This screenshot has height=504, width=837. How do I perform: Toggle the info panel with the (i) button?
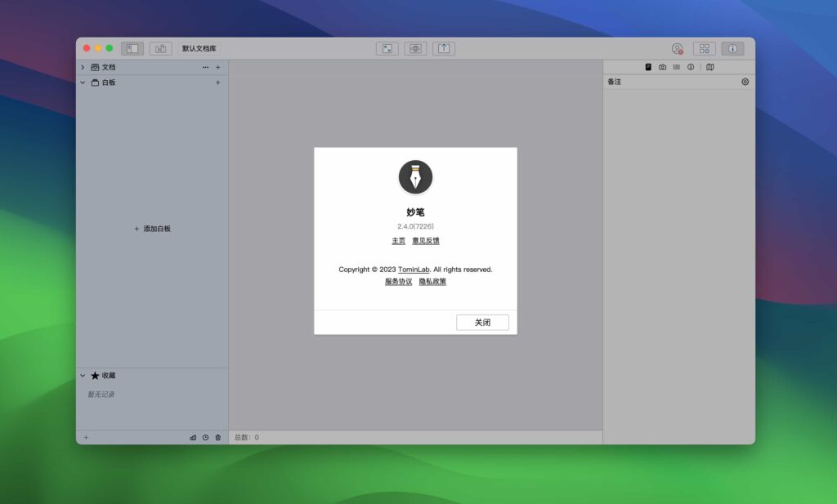(733, 48)
